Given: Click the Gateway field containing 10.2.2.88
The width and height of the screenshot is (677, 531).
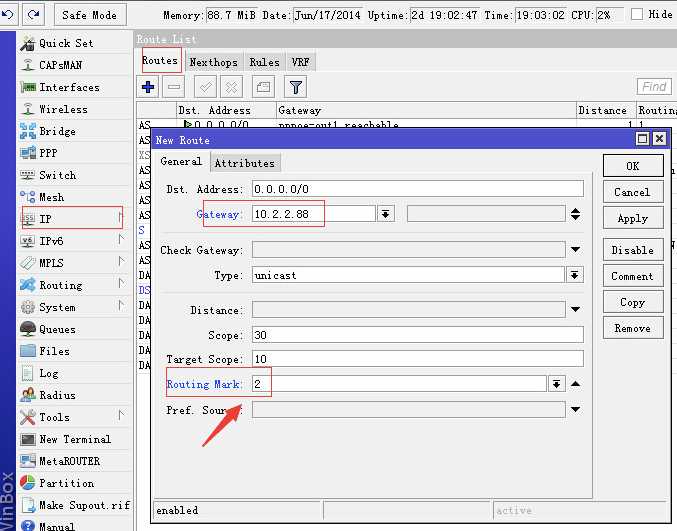Looking at the screenshot, I should coord(313,214).
